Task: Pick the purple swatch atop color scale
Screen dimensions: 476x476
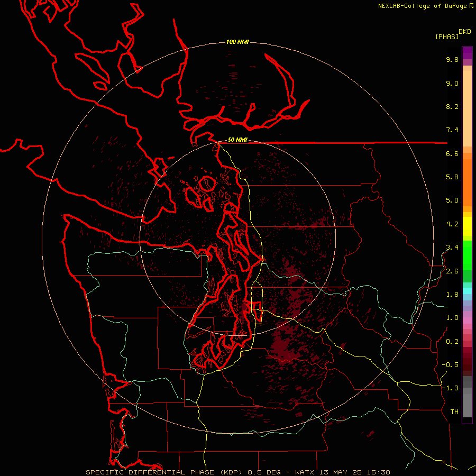Action: [x=467, y=53]
